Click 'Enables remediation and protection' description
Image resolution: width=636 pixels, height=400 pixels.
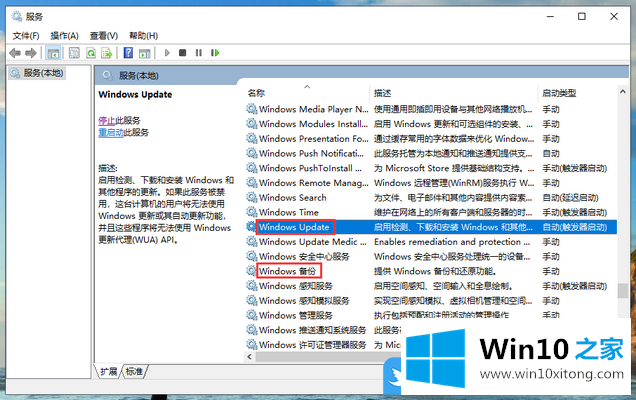click(452, 242)
